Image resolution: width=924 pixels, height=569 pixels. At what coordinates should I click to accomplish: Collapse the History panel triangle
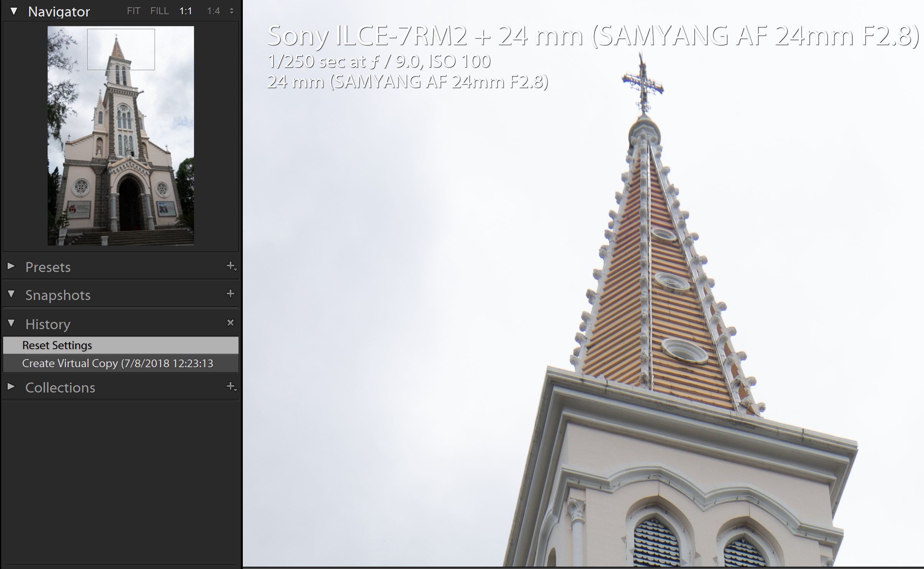[11, 323]
